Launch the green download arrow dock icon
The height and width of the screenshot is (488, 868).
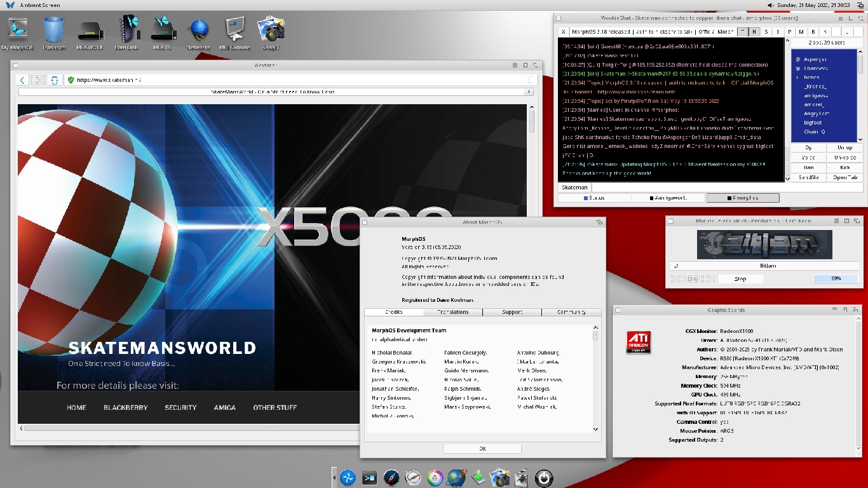click(478, 477)
